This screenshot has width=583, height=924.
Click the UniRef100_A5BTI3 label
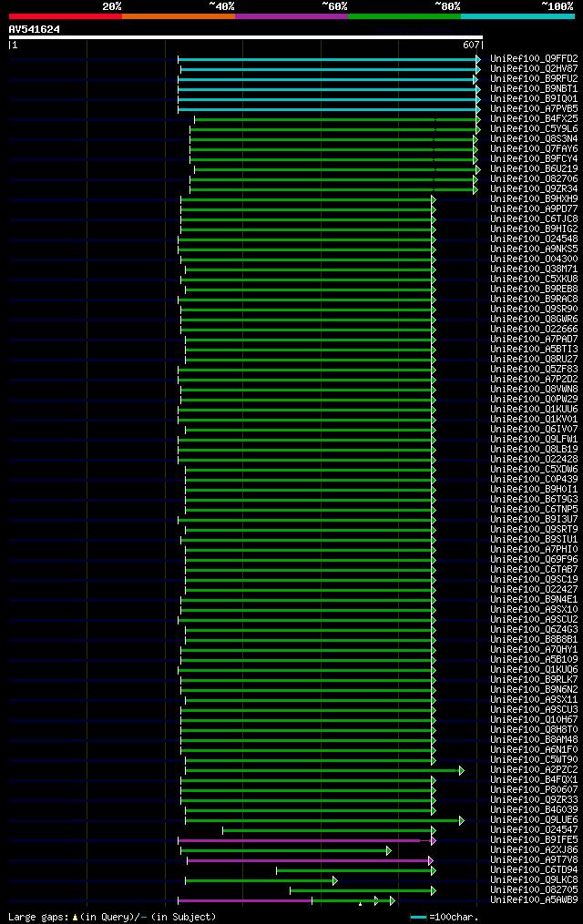click(534, 349)
